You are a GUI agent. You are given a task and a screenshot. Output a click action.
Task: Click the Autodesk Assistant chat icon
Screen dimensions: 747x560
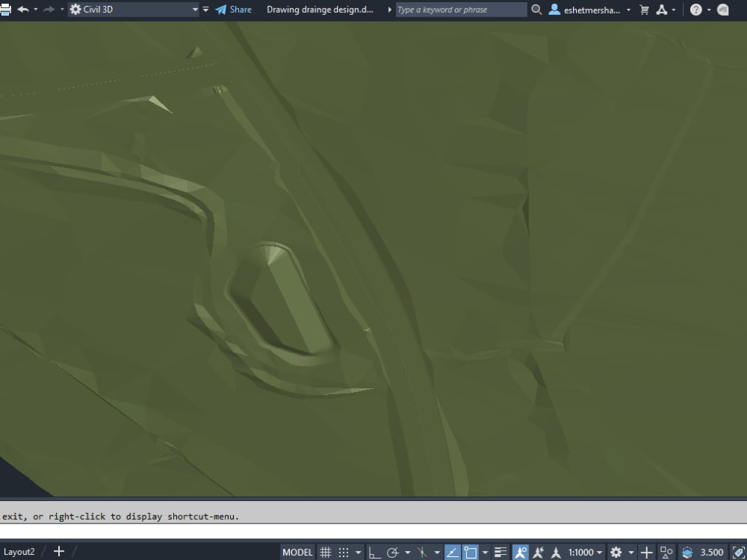(x=722, y=10)
